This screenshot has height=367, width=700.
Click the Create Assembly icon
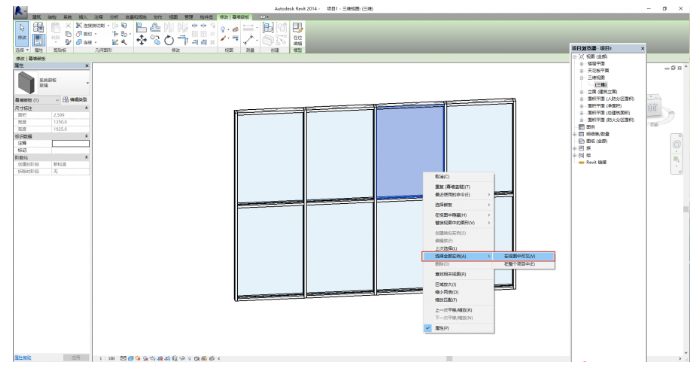pos(268,28)
